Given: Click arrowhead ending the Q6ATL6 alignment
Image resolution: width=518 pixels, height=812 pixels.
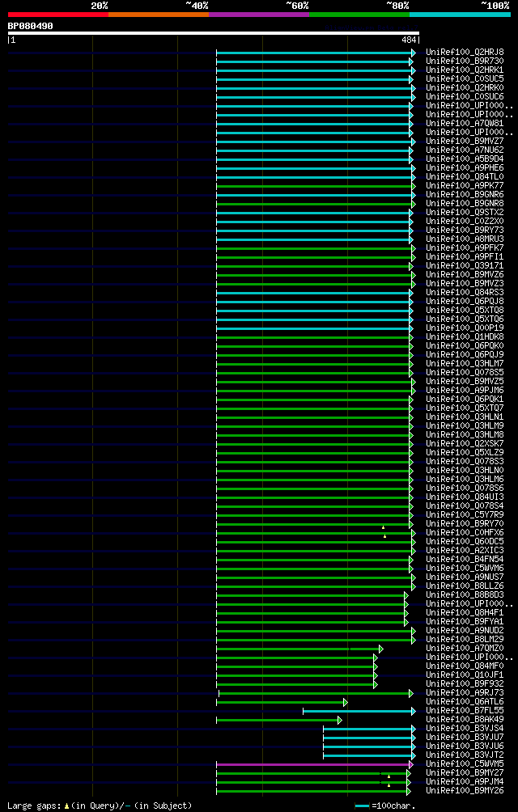Looking at the screenshot, I should point(345,702).
